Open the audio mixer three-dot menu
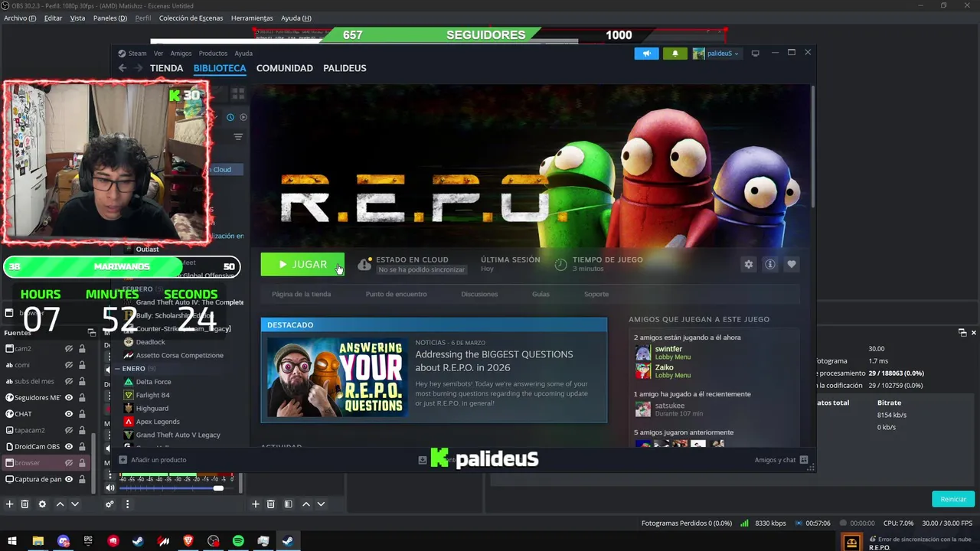980x551 pixels. click(127, 504)
